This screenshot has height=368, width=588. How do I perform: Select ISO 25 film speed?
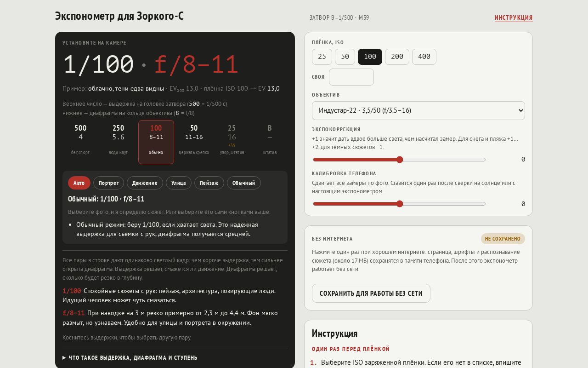coord(322,57)
